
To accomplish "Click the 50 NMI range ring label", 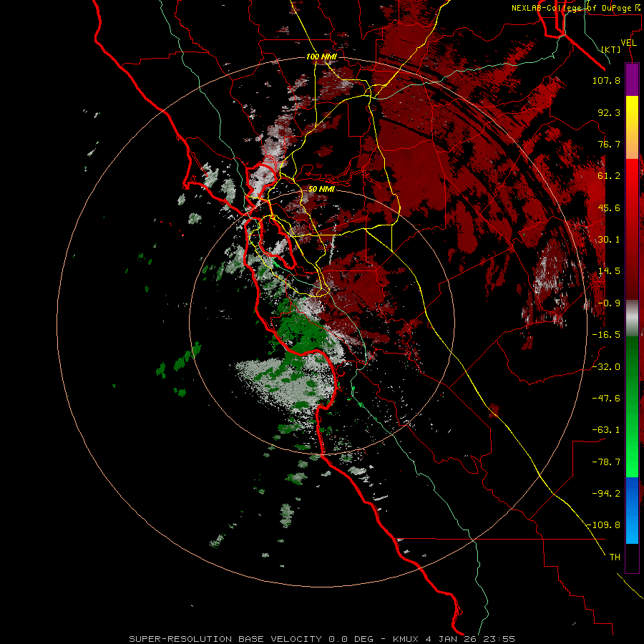I will pos(321,189).
